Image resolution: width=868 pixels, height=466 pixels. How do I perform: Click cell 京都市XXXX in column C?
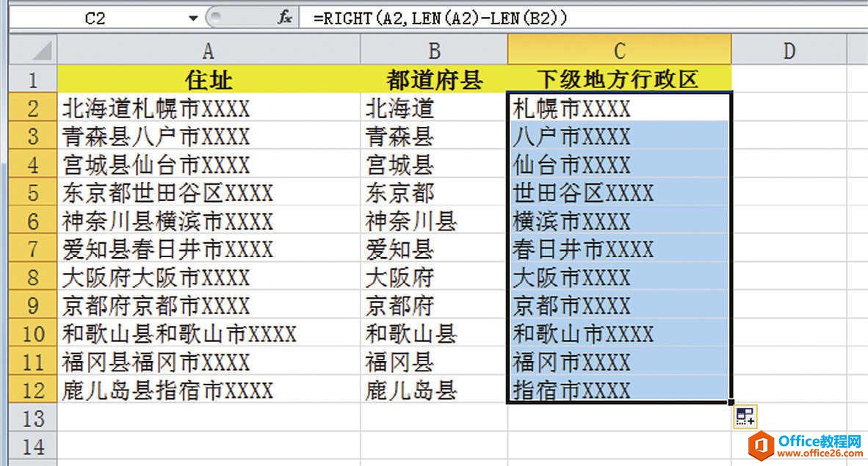click(620, 305)
